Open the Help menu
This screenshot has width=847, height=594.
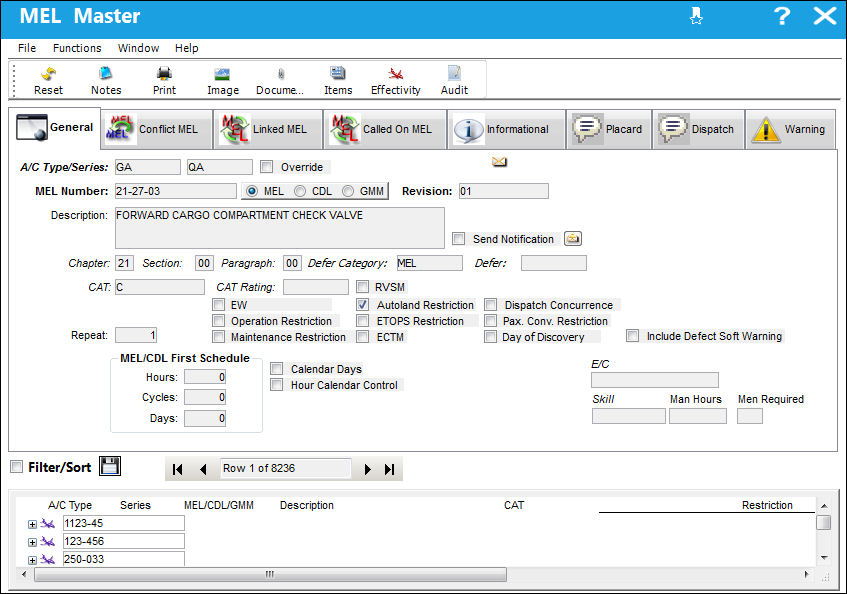[x=186, y=48]
